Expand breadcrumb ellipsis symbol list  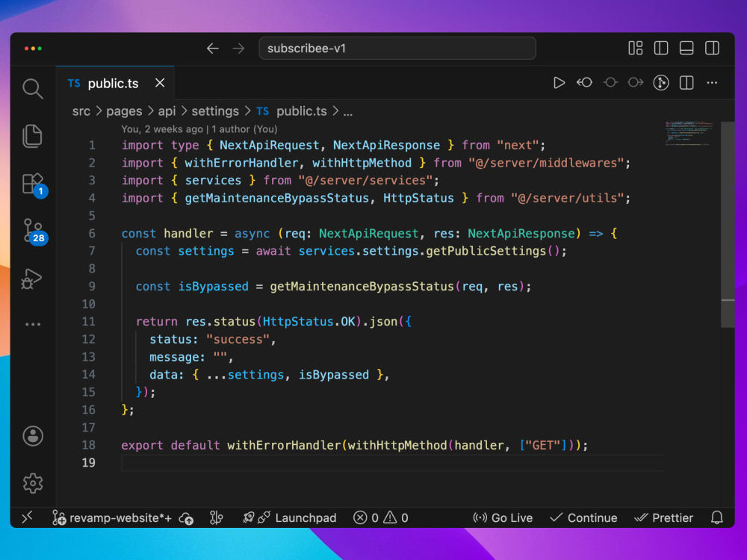[x=348, y=113]
